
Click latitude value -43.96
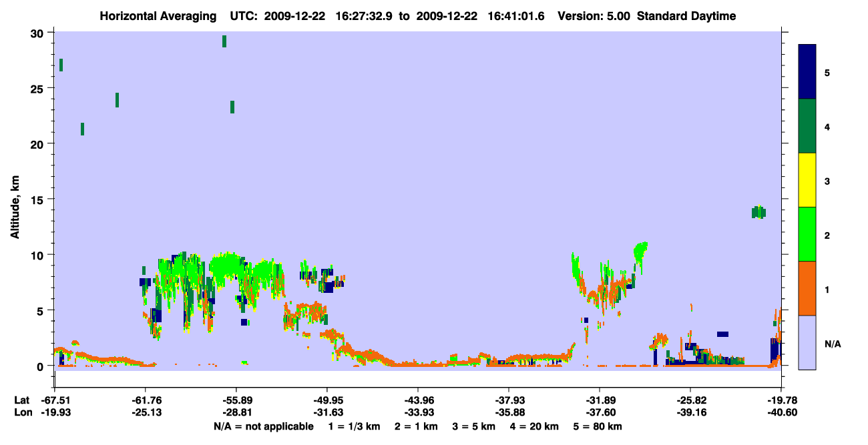point(418,400)
